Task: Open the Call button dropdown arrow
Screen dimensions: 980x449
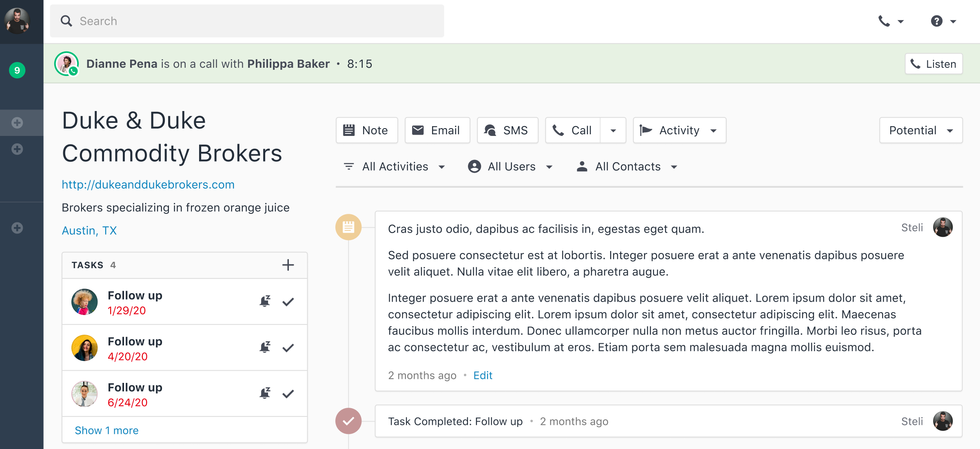Action: tap(613, 131)
